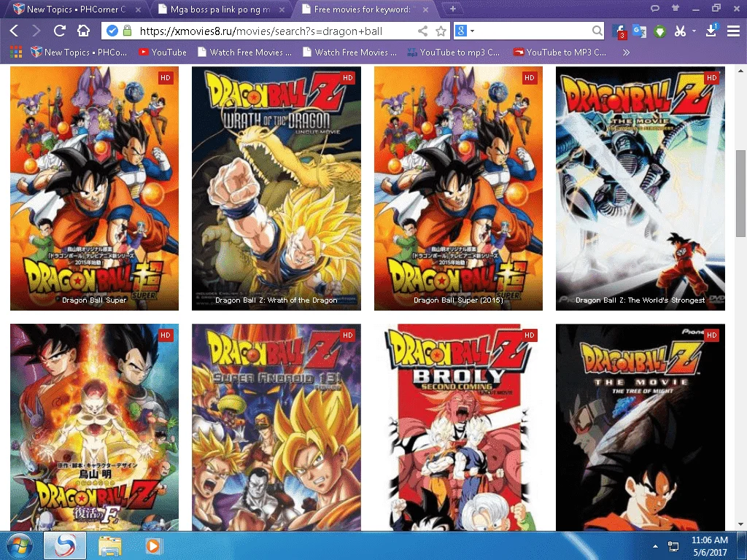Close the Mga boss pa link tab

pyautogui.click(x=282, y=9)
